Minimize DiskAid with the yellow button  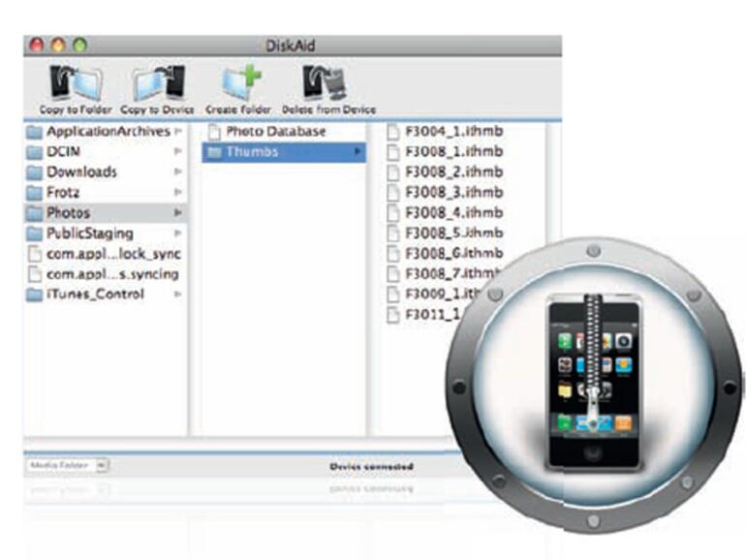(58, 46)
